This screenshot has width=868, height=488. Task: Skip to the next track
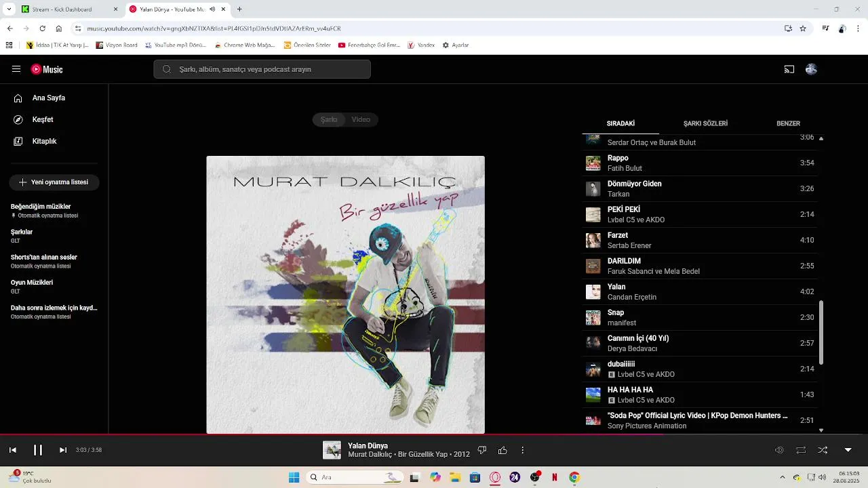[x=63, y=450]
